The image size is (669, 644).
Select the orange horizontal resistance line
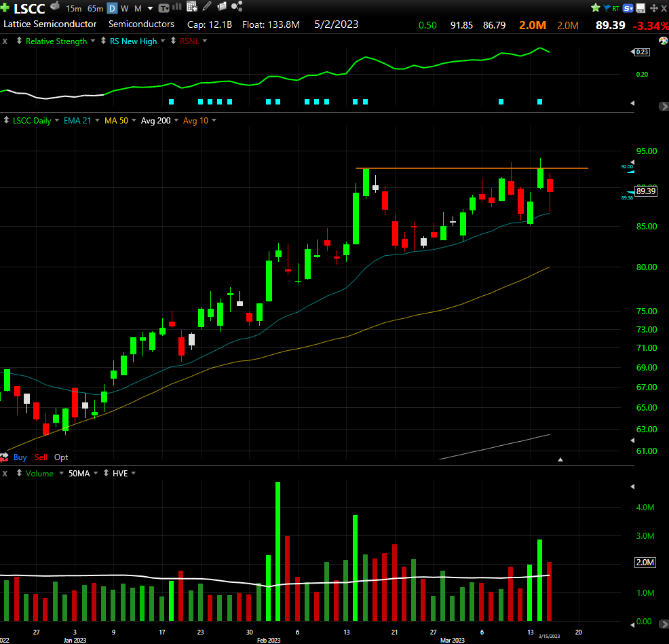point(472,168)
